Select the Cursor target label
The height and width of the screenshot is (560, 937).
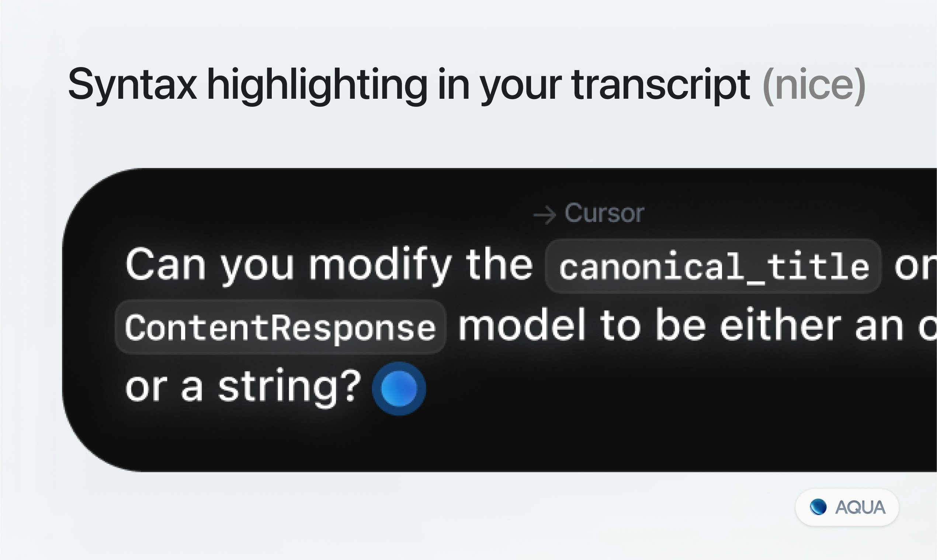604,214
